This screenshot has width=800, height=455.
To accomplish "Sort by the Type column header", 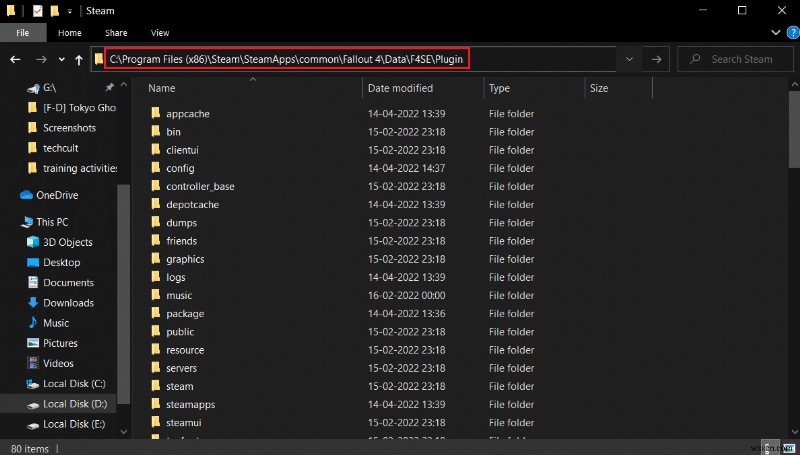I will [x=499, y=88].
